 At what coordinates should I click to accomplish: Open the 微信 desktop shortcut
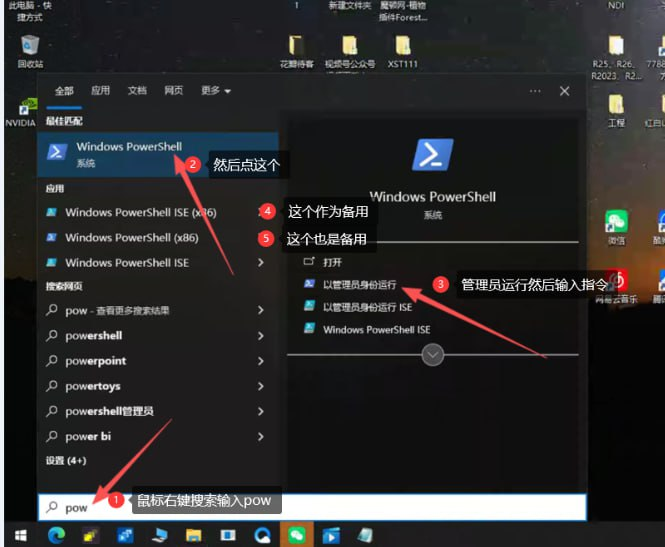pyautogui.click(x=616, y=228)
